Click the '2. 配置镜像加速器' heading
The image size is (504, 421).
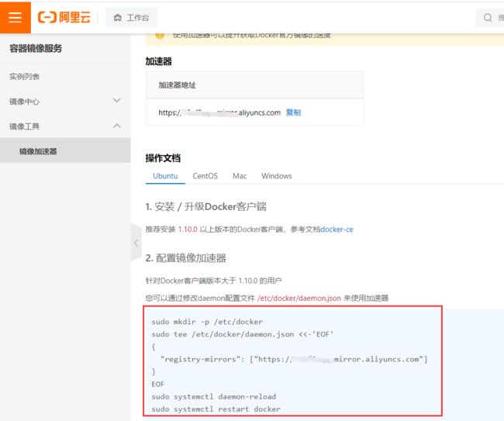[x=186, y=258]
